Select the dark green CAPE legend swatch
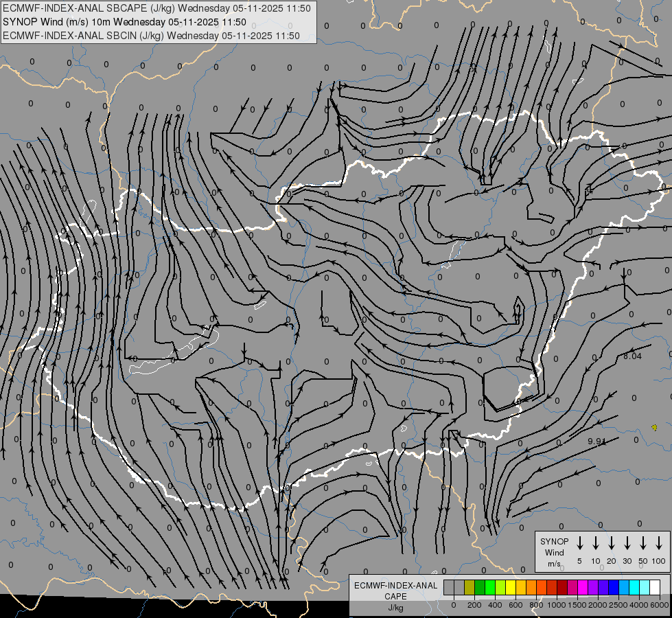This screenshot has height=618, width=672. tap(480, 587)
